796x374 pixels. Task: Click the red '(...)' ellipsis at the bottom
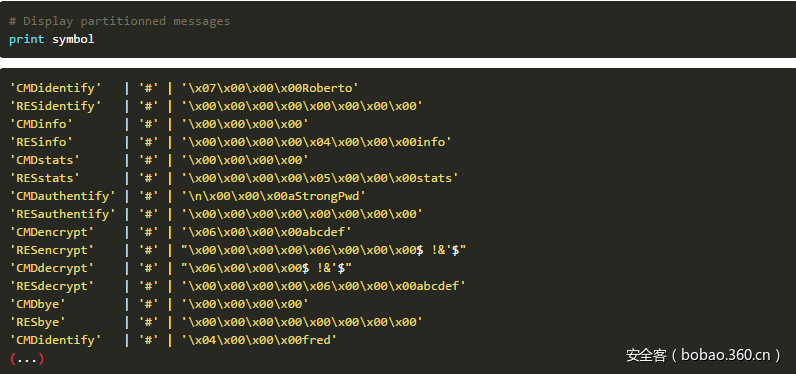pos(27,359)
